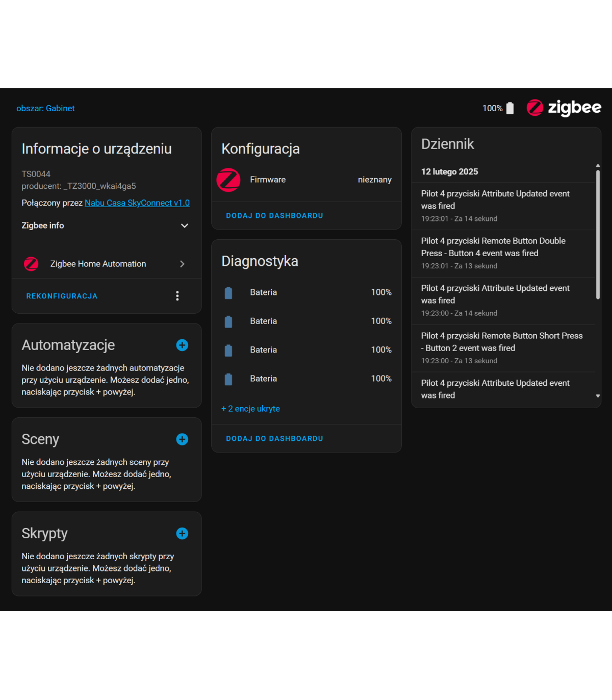Open the 'obszar: Gabinet' area link

click(45, 108)
